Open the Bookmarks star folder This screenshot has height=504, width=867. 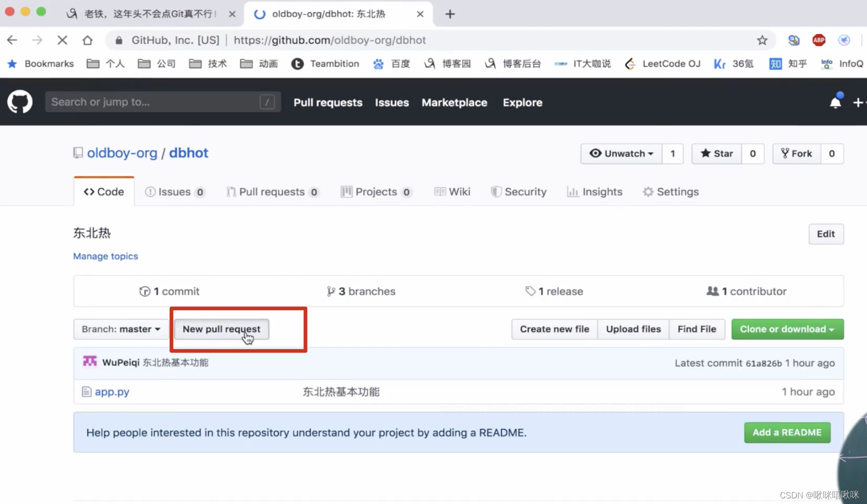pyautogui.click(x=40, y=63)
